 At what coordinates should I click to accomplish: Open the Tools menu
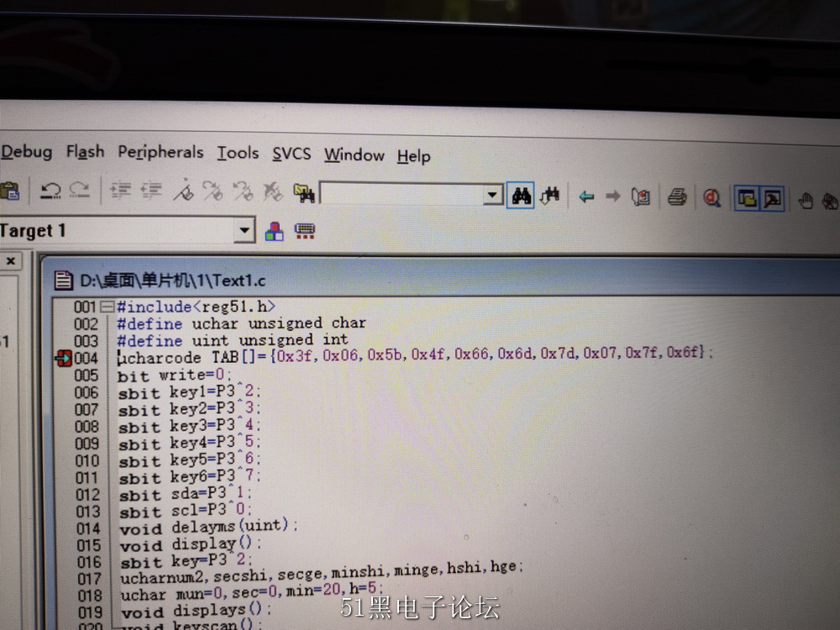coord(238,153)
